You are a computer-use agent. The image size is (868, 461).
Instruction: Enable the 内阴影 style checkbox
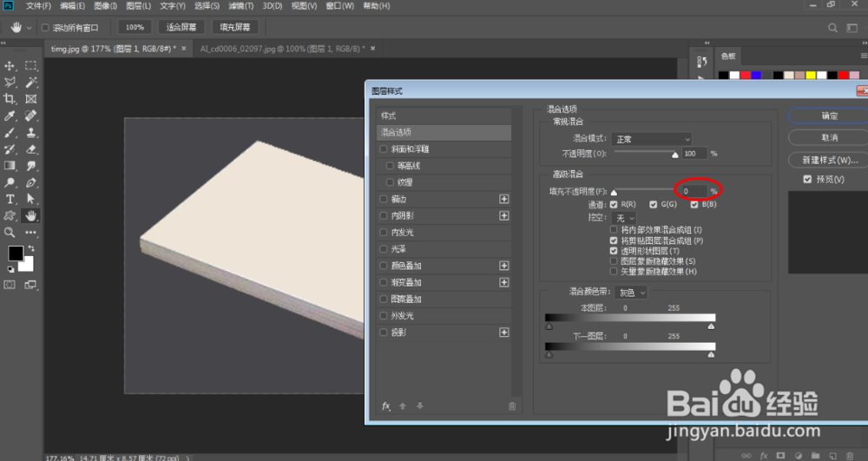point(383,215)
